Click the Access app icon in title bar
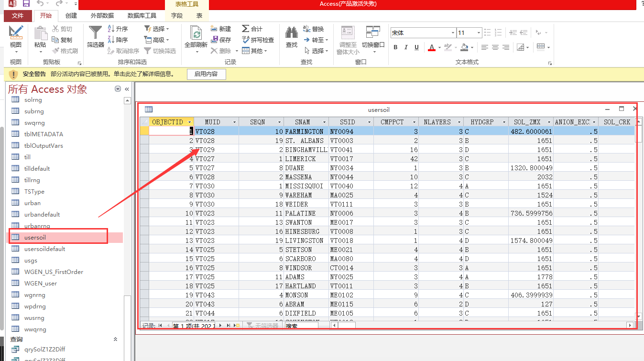 12,4
